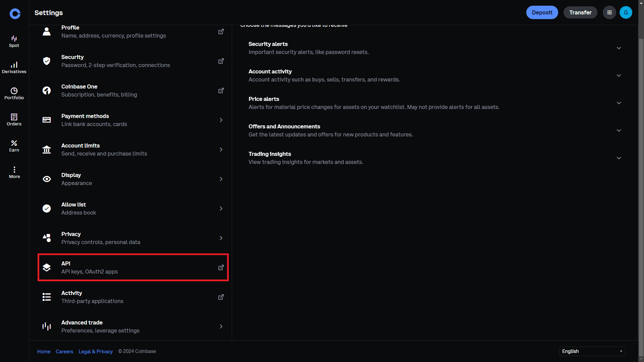644x362 pixels.
Task: Select Payment methods settings title
Action: pyautogui.click(x=85, y=116)
